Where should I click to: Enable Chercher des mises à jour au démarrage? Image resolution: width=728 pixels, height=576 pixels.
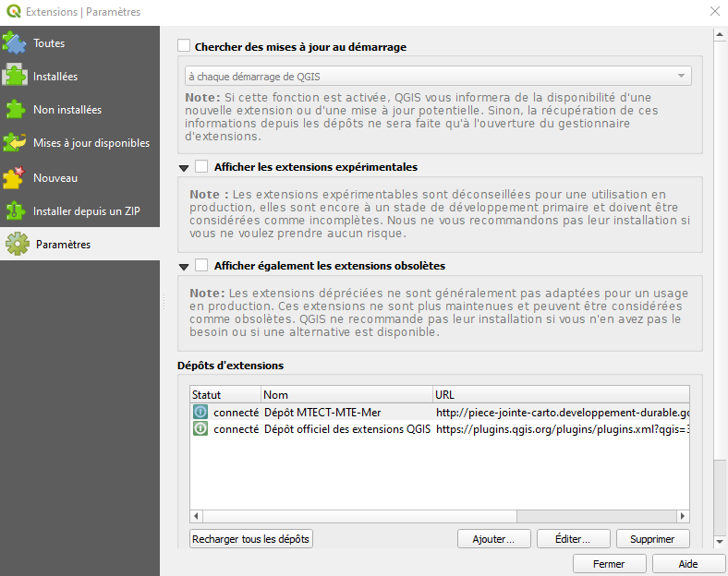pyautogui.click(x=184, y=46)
